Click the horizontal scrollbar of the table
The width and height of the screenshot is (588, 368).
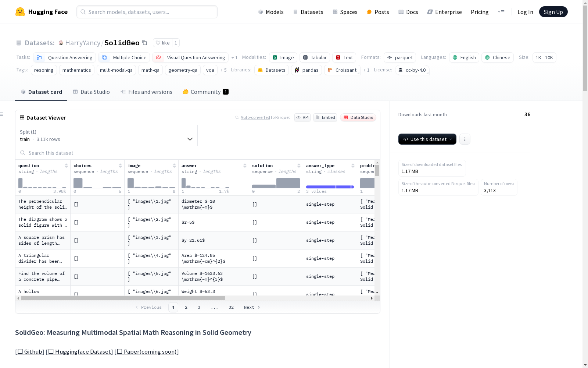click(x=123, y=298)
